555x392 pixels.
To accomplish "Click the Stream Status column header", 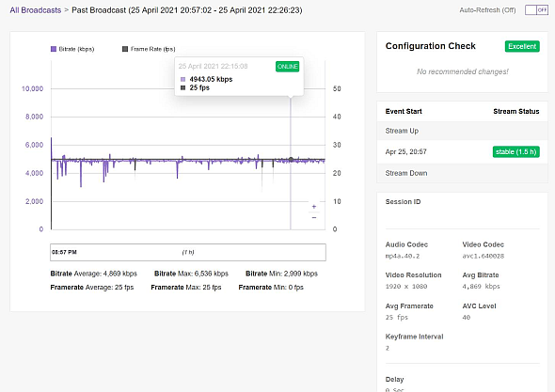I will 516,112.
